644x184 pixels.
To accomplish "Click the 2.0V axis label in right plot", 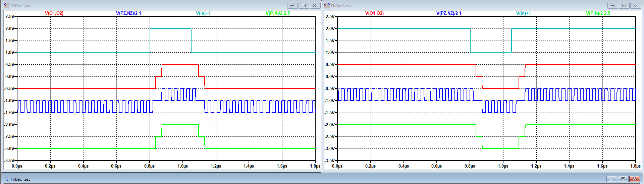I will pos(330,28).
